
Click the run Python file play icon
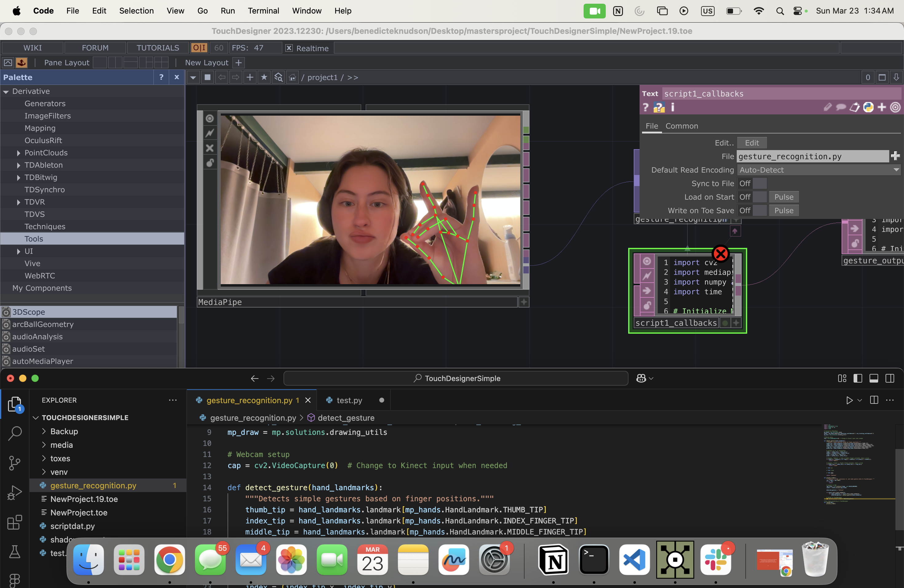(849, 400)
